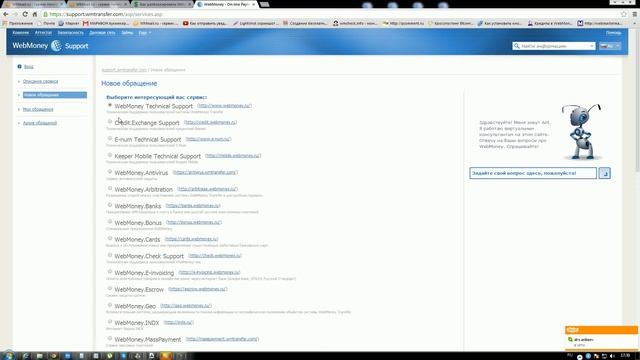
Task: Focus the site search field in the header
Action: [554, 46]
